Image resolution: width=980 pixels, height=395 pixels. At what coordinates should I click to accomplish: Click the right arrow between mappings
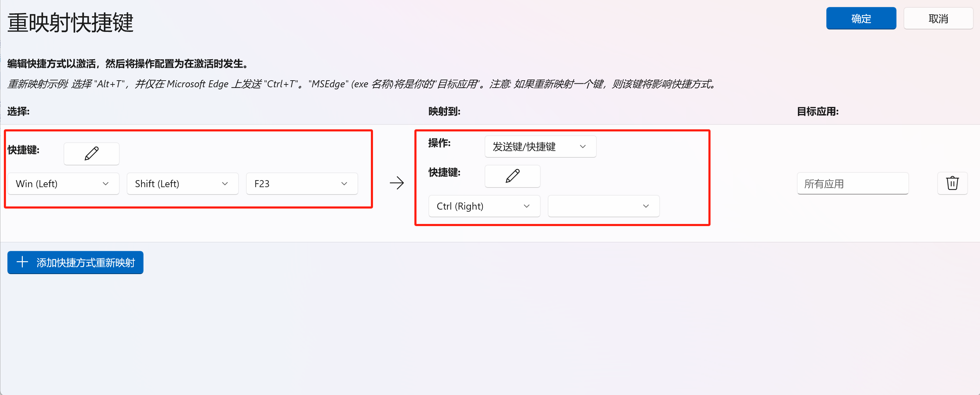point(397,183)
